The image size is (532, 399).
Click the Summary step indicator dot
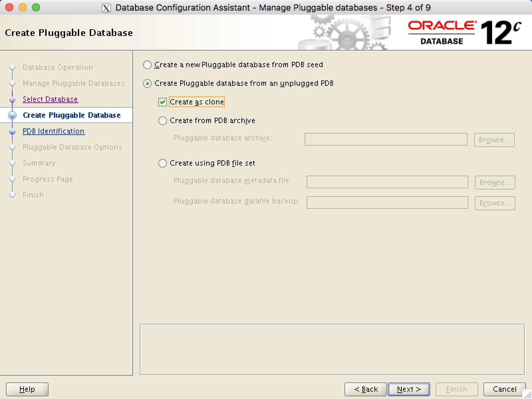pyautogui.click(x=13, y=163)
